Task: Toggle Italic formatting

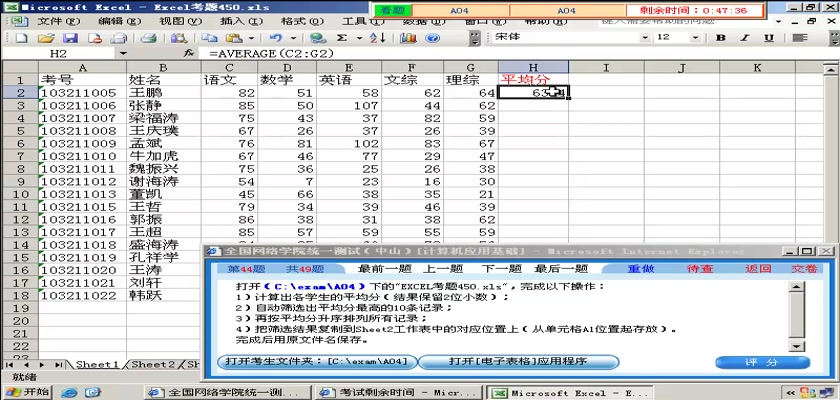Action: [745, 37]
